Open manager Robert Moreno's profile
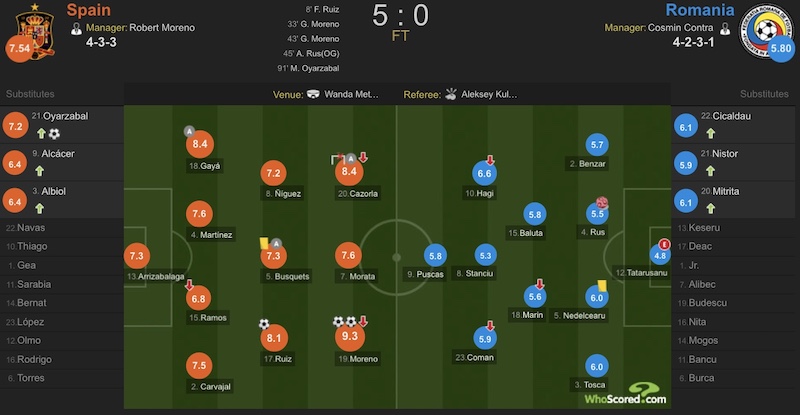800x415 pixels. point(162,28)
